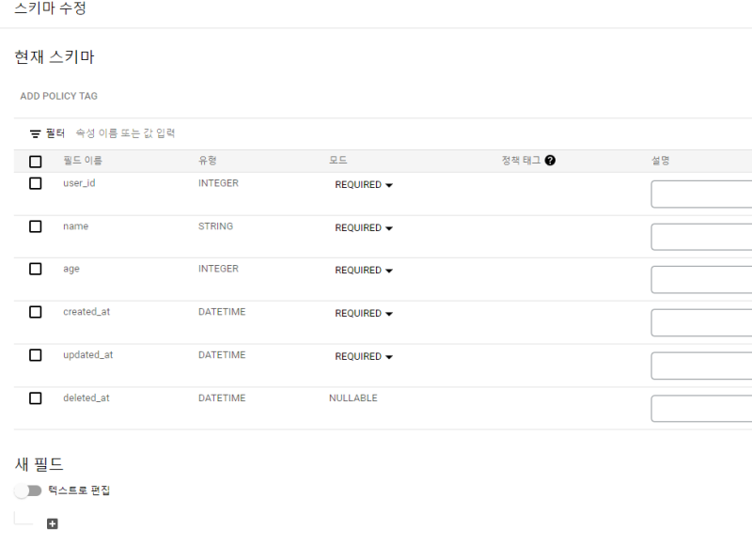Change the created_at mode via its dropdown

pos(364,314)
